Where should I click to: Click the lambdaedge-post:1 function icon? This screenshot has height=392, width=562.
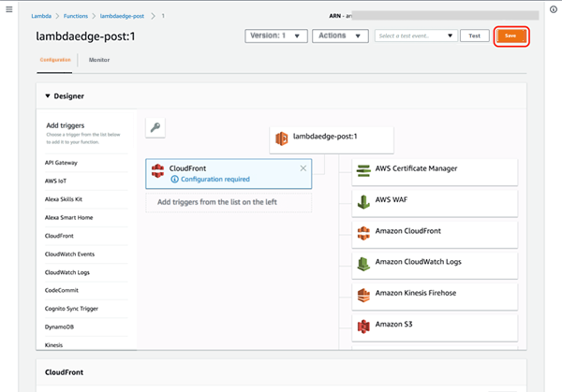click(x=281, y=138)
